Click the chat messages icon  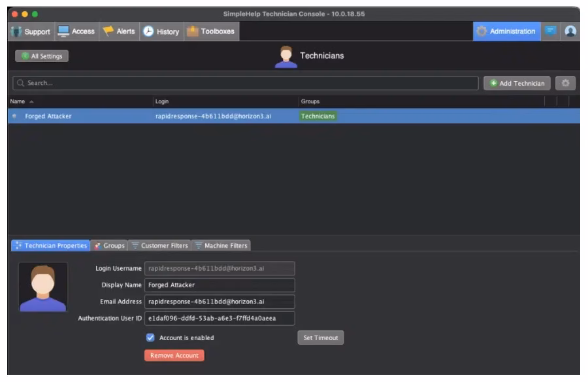click(551, 31)
